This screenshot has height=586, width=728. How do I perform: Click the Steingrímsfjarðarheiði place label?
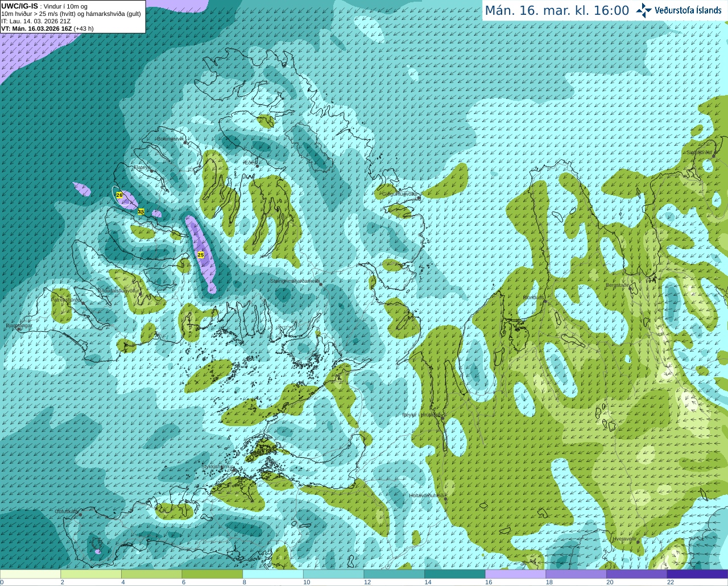(295, 280)
